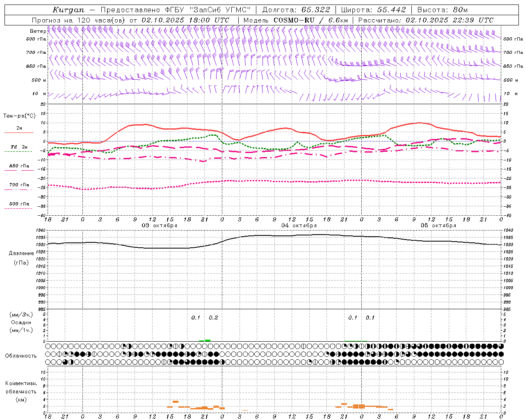Click the (мм/1ч.) precipitation unit label

(x=21, y=330)
